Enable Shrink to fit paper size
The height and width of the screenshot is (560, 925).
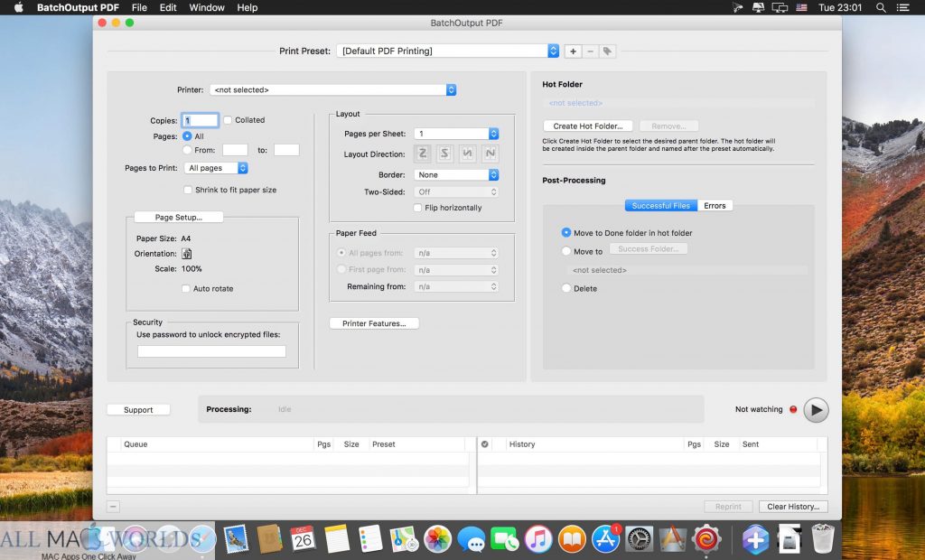pos(188,190)
